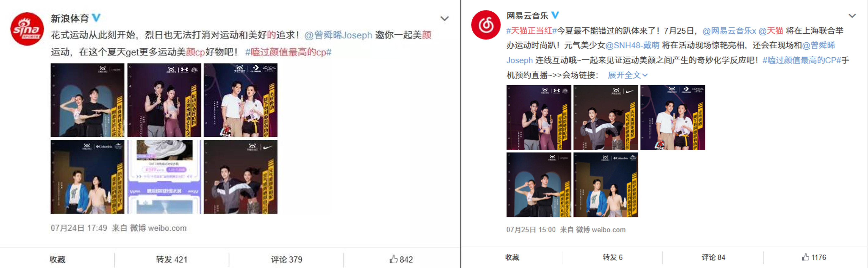Open 转发 6 on the NetEase post
Screen dimensions: 868x268
pyautogui.click(x=612, y=257)
